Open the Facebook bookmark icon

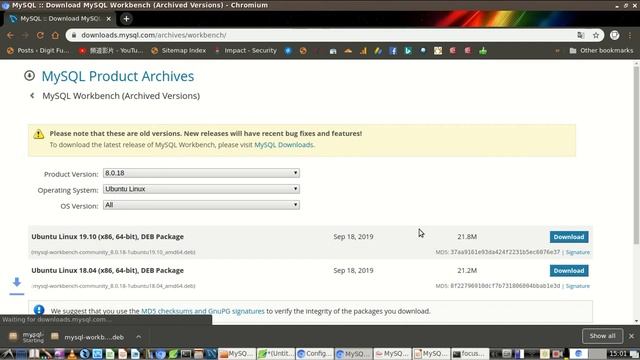pyautogui.click(x=393, y=51)
